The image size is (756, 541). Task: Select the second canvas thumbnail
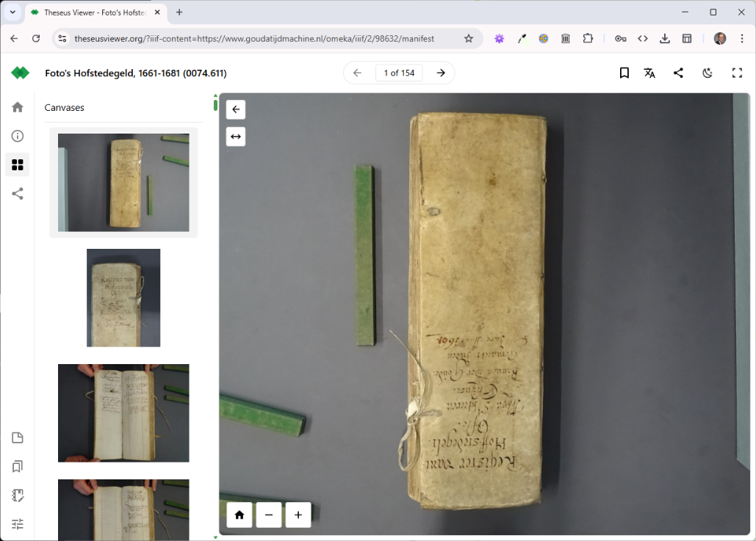(123, 297)
